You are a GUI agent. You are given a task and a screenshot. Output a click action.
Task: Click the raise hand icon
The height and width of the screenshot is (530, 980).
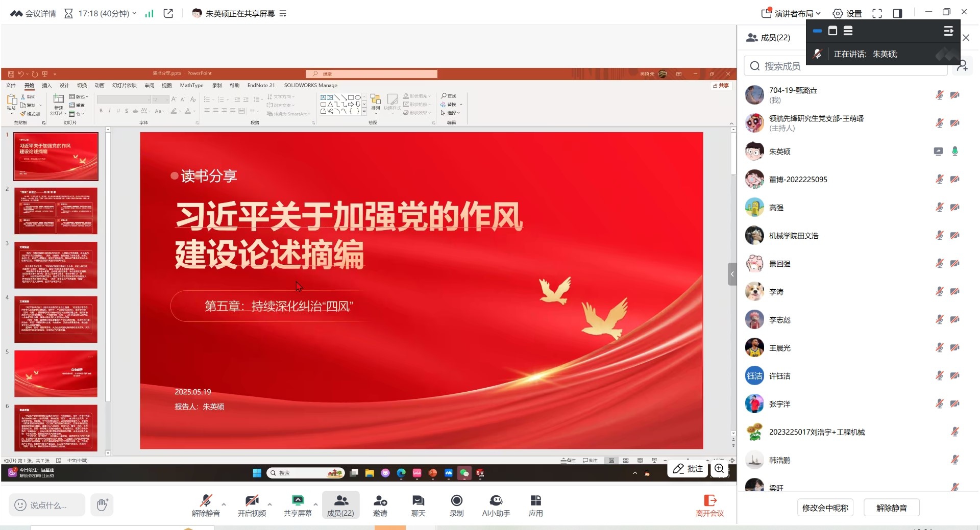[x=102, y=505]
